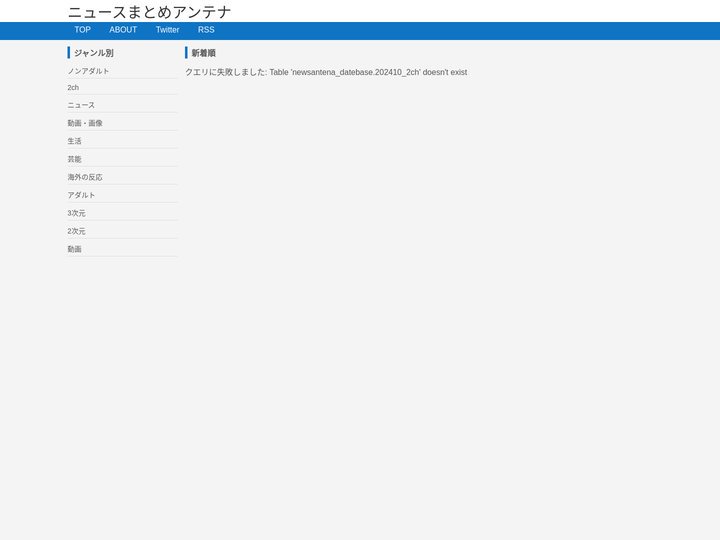Select アダルト genre
Image resolution: width=720 pixels, height=540 pixels.
pos(81,195)
